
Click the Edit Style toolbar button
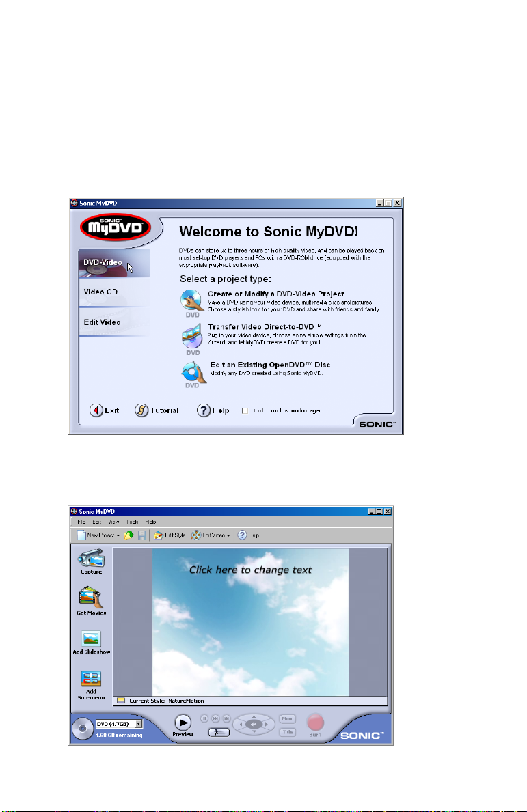tap(170, 535)
